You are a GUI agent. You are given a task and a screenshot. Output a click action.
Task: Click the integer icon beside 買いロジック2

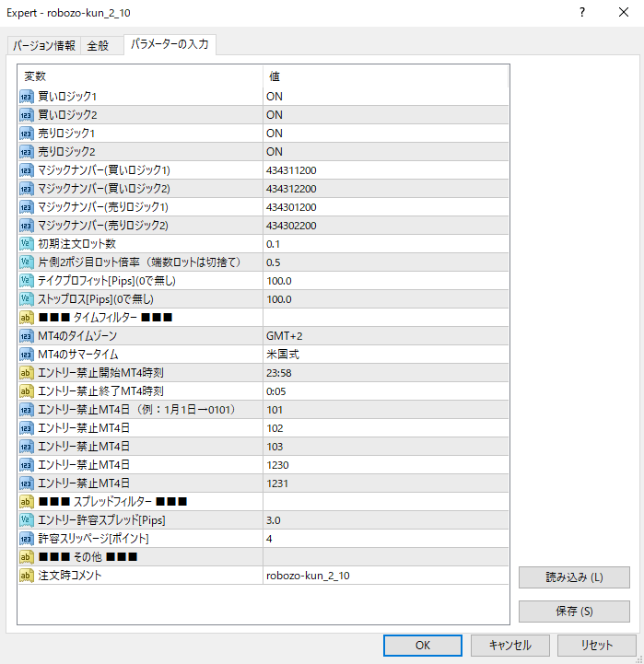27,115
